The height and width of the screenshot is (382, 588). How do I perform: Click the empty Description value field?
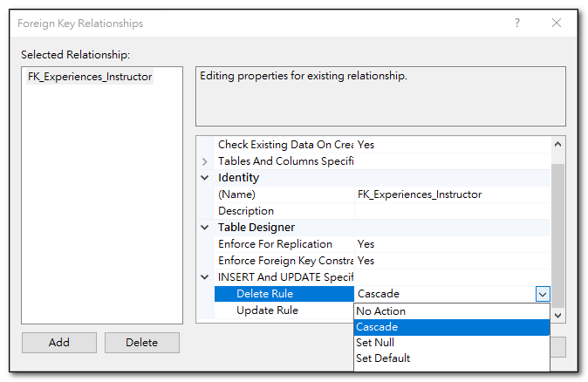[452, 211]
